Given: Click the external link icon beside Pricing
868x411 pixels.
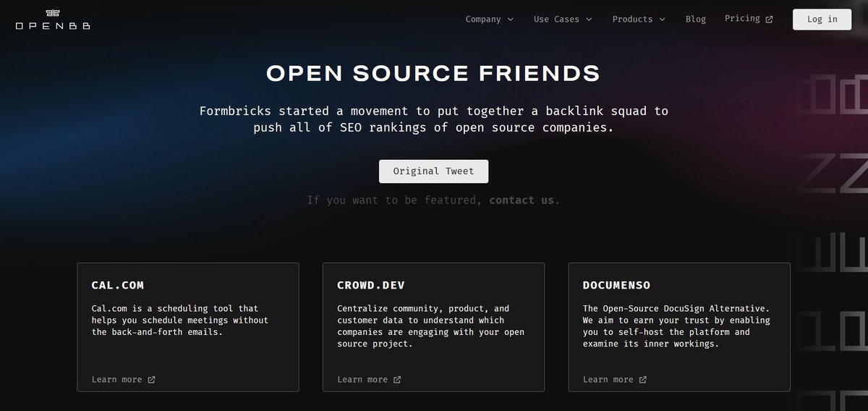Looking at the screenshot, I should [x=769, y=20].
